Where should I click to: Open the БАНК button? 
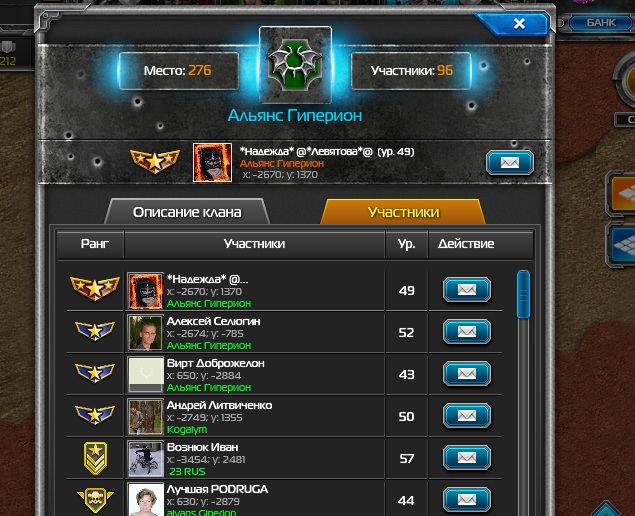601,23
